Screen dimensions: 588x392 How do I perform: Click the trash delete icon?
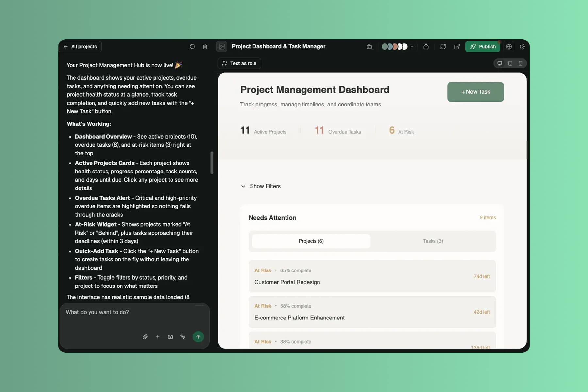click(x=205, y=47)
